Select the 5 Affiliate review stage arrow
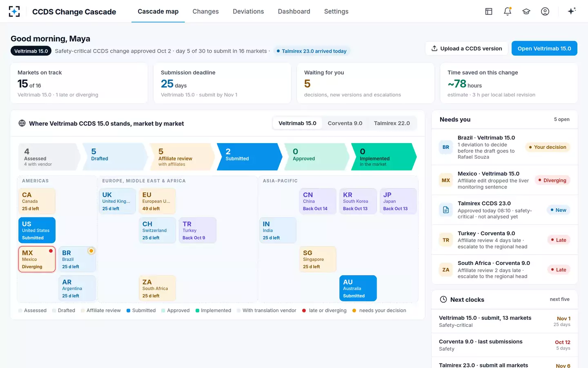The width and height of the screenshot is (588, 368). click(182, 157)
